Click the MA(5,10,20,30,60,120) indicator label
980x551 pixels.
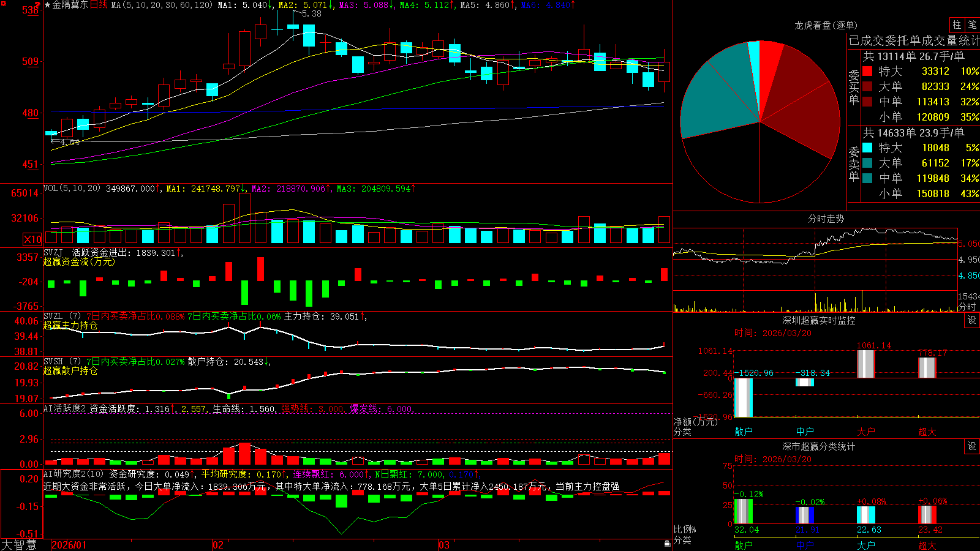[x=162, y=5]
